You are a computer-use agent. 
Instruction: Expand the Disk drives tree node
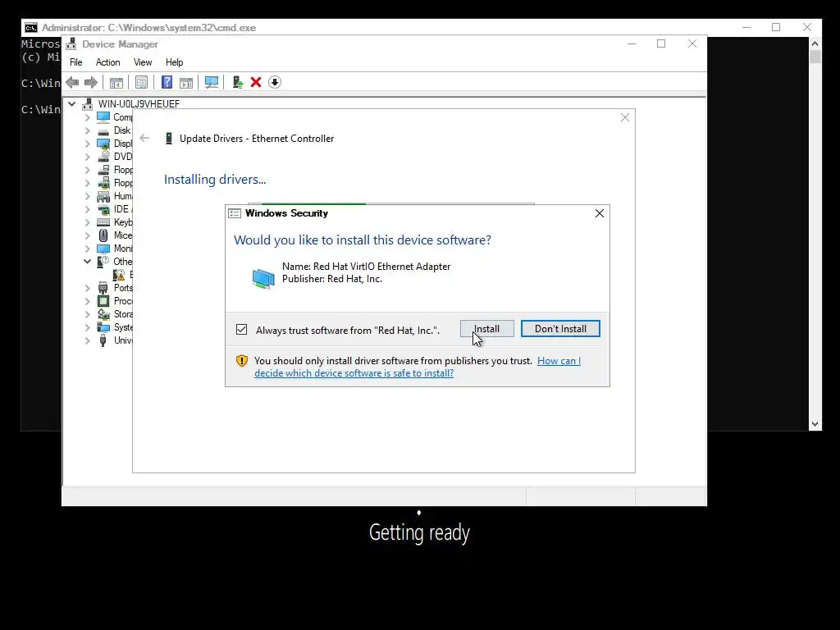pos(87,130)
